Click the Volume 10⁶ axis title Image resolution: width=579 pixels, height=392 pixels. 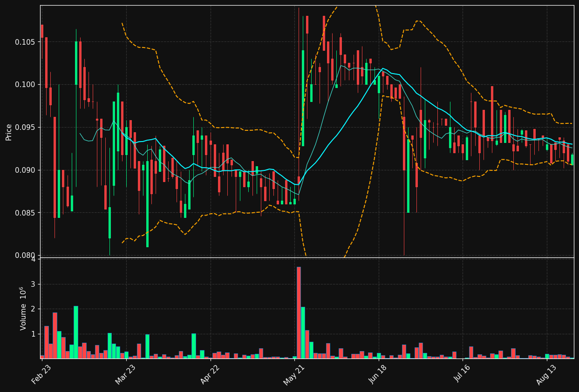(x=23, y=308)
